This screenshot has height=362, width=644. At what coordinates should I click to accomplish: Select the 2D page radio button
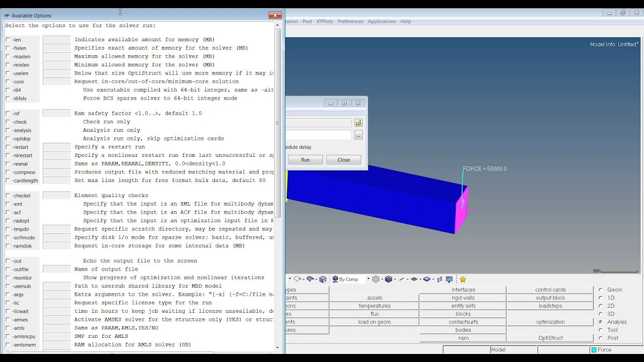[600, 306]
